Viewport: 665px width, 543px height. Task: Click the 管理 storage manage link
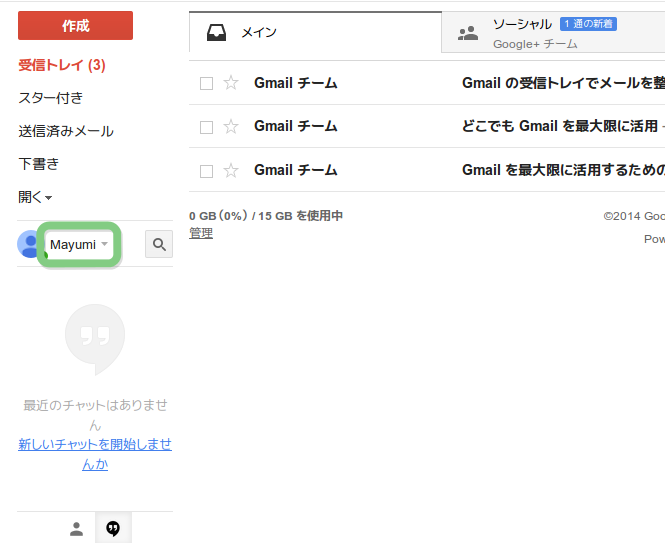(x=201, y=233)
